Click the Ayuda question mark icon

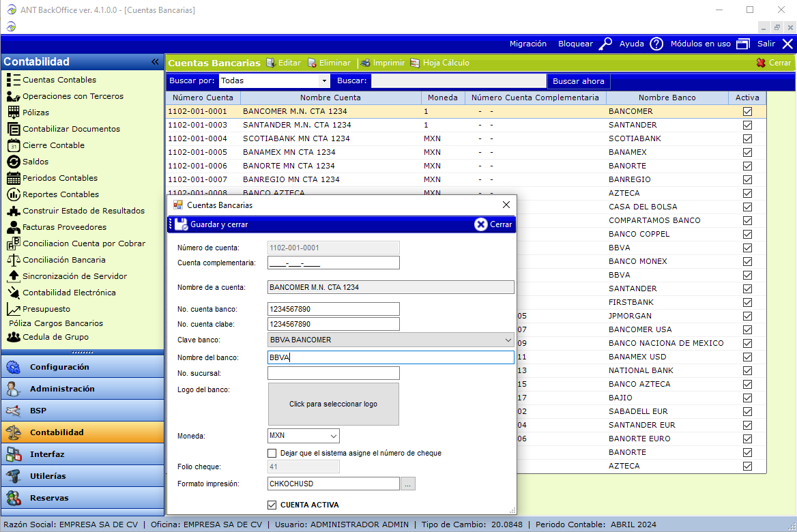(656, 44)
